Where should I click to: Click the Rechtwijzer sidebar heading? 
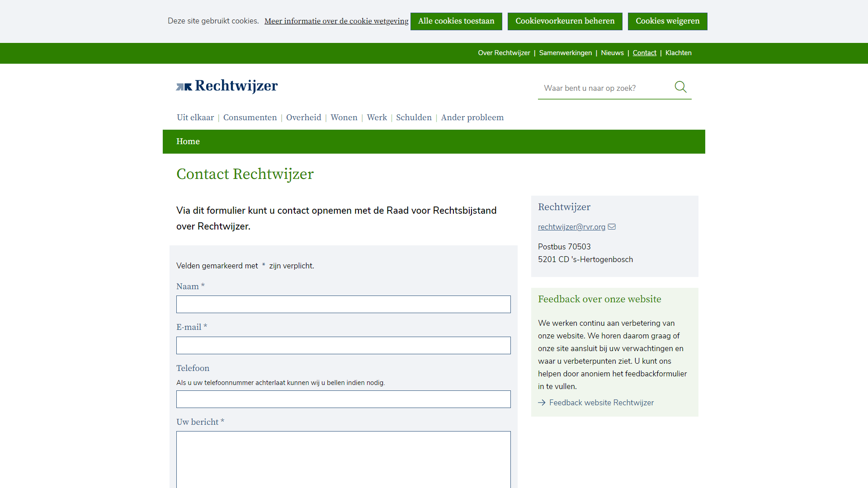click(x=564, y=207)
